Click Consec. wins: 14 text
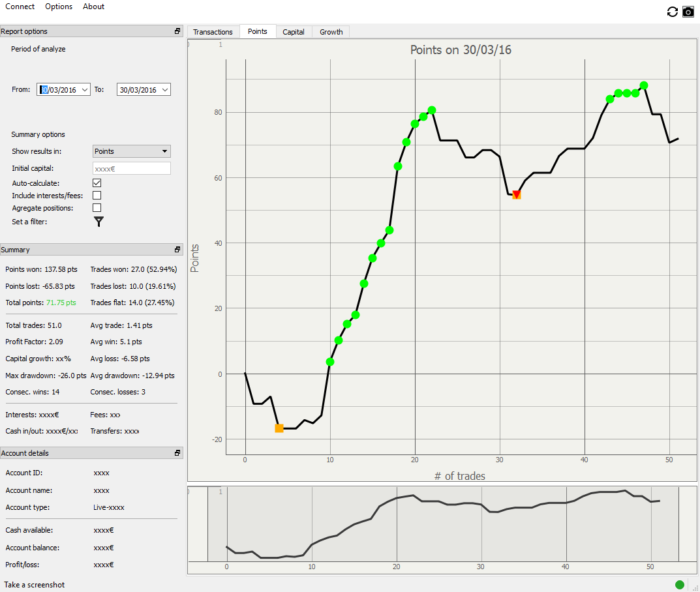Viewport: 700px width, 592px height. coord(32,392)
